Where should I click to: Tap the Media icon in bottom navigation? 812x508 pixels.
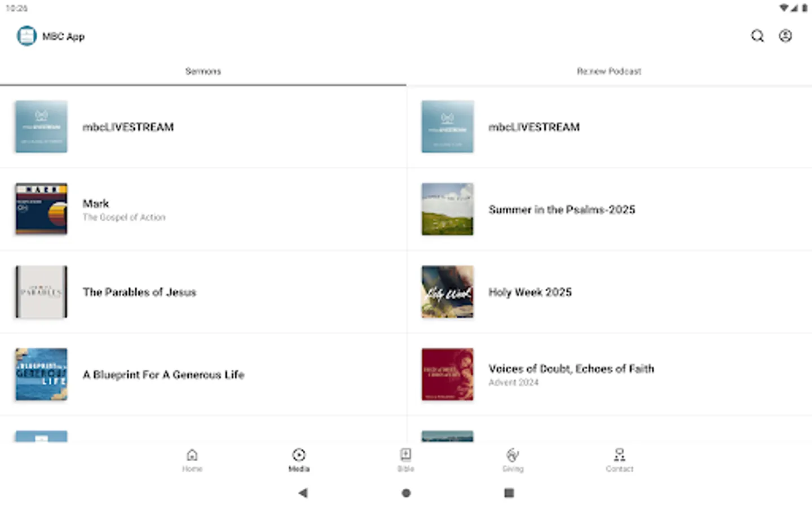[299, 459]
